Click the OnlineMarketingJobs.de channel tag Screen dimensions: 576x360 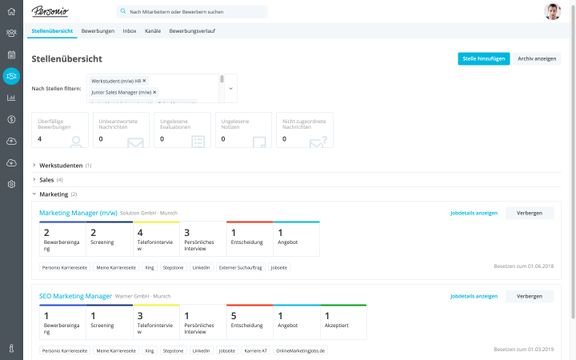[x=300, y=350]
